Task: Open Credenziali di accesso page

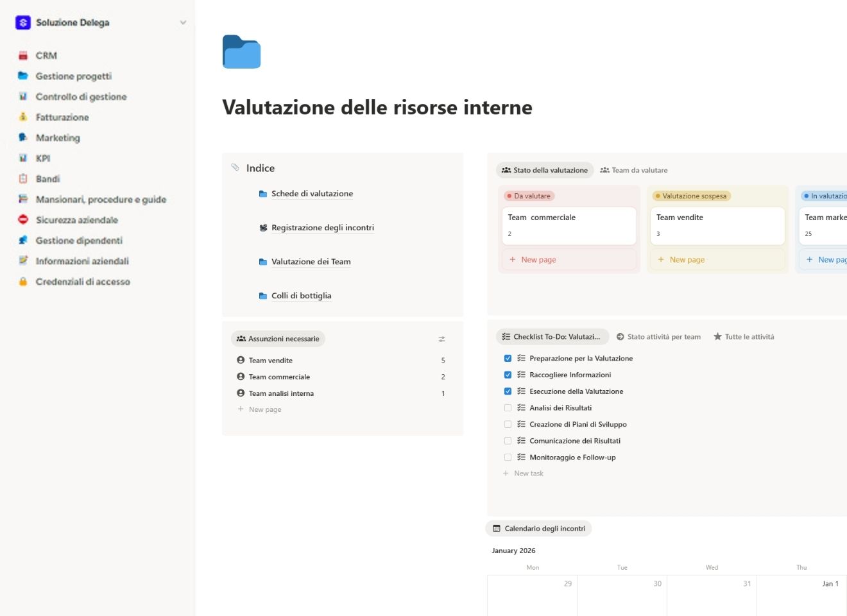Action: pos(81,281)
